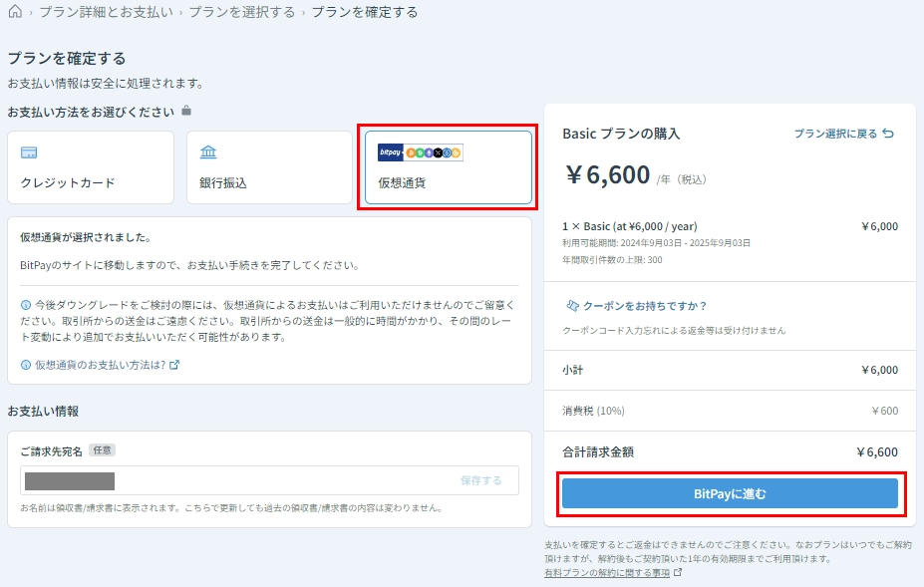924x587 pixels.
Task: Click BitPayに進む button
Action: [730, 493]
